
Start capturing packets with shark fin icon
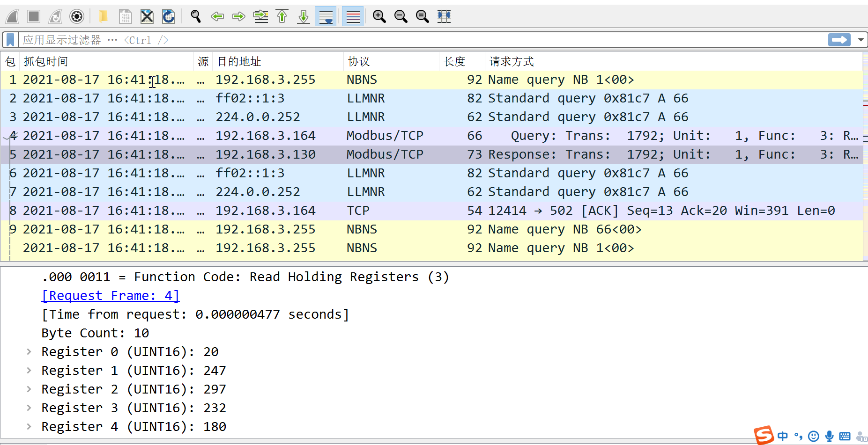[12, 16]
